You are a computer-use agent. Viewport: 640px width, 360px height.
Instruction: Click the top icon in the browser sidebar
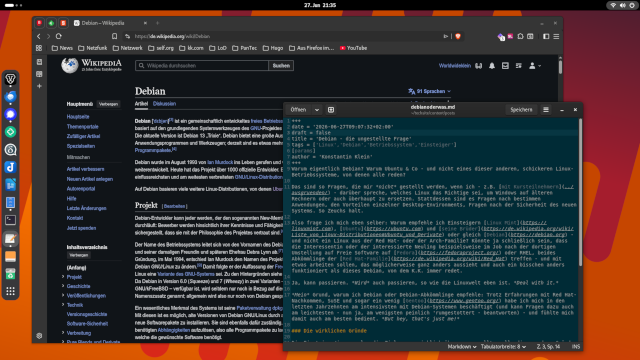39,62
